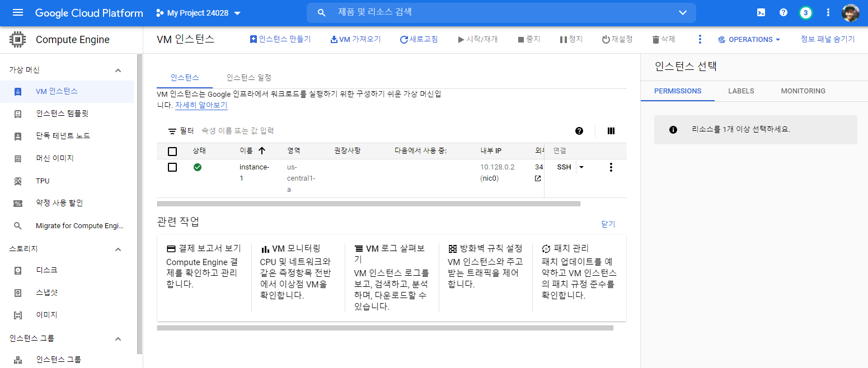Open the toolbar more actions kebab
Image resolution: width=868 pixels, height=368 pixels.
700,39
